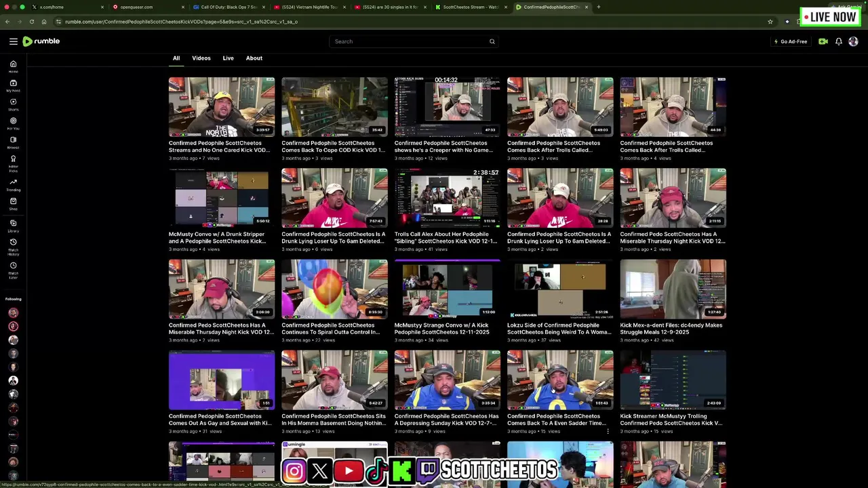Click 'Comes Back To A Even Sadder Time' title
Image resolution: width=868 pixels, height=488 pixels.
coord(556,420)
